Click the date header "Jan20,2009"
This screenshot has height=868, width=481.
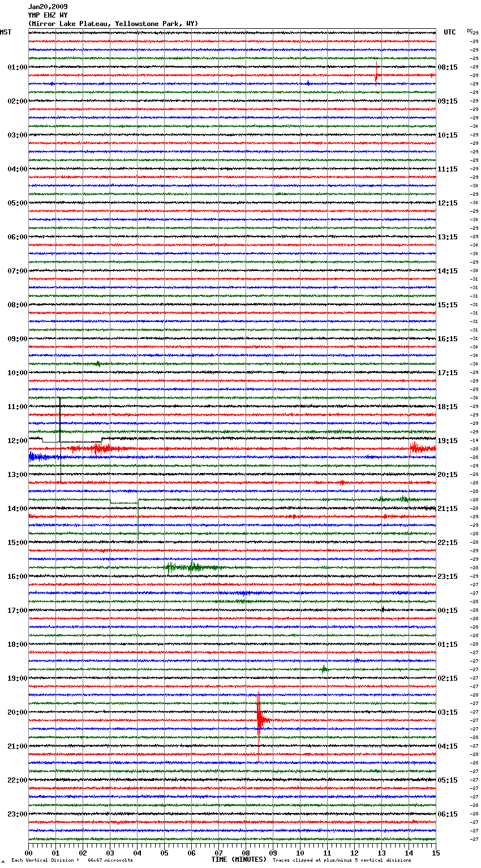pos(48,7)
